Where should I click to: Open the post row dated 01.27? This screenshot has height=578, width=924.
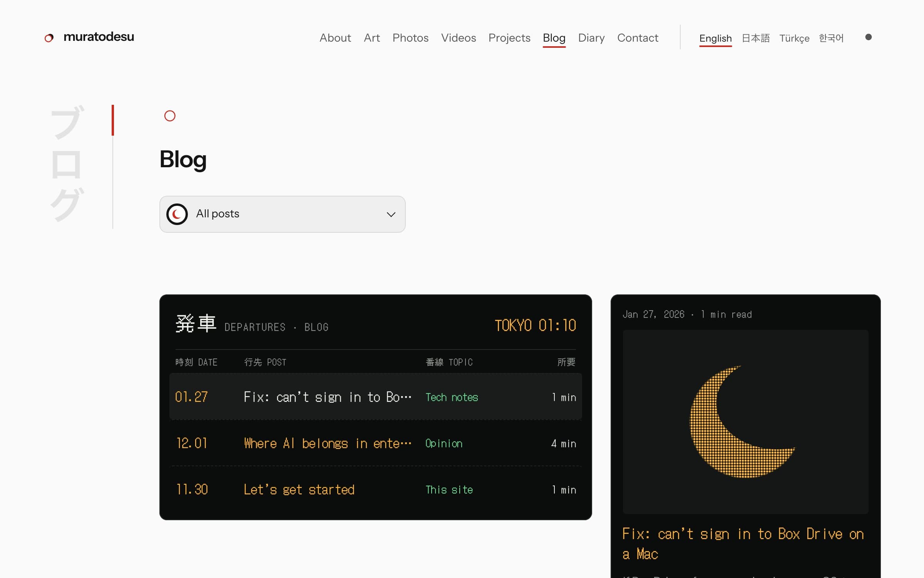point(375,397)
